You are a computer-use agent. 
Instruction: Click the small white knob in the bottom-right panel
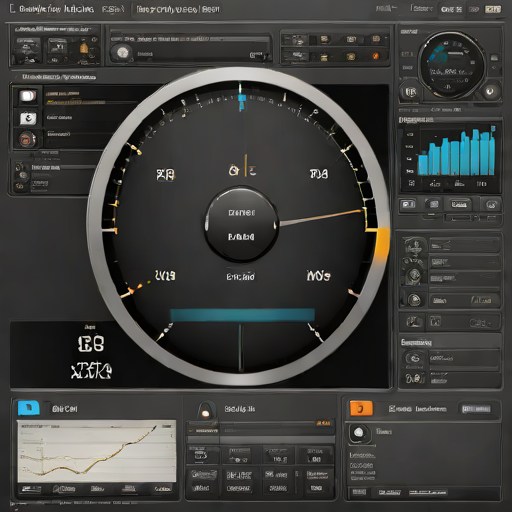(x=359, y=432)
